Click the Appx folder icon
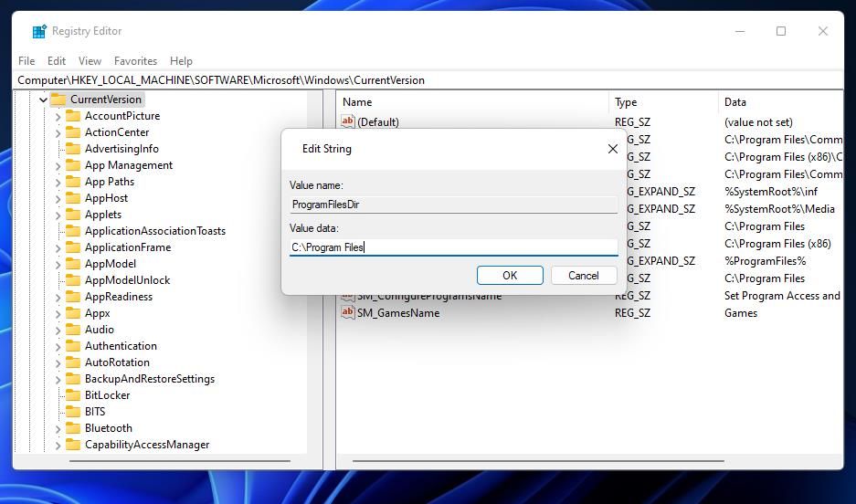856x504 pixels. click(73, 313)
